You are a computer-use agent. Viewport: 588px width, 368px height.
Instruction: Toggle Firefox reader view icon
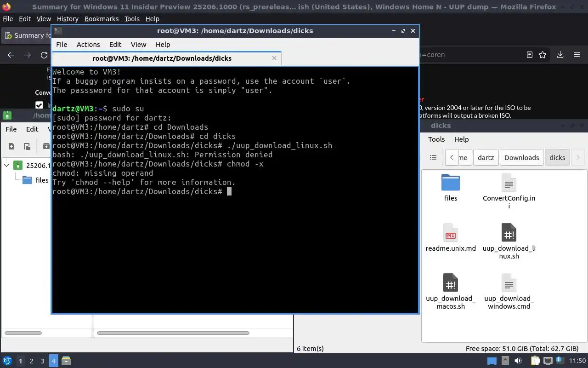click(529, 55)
